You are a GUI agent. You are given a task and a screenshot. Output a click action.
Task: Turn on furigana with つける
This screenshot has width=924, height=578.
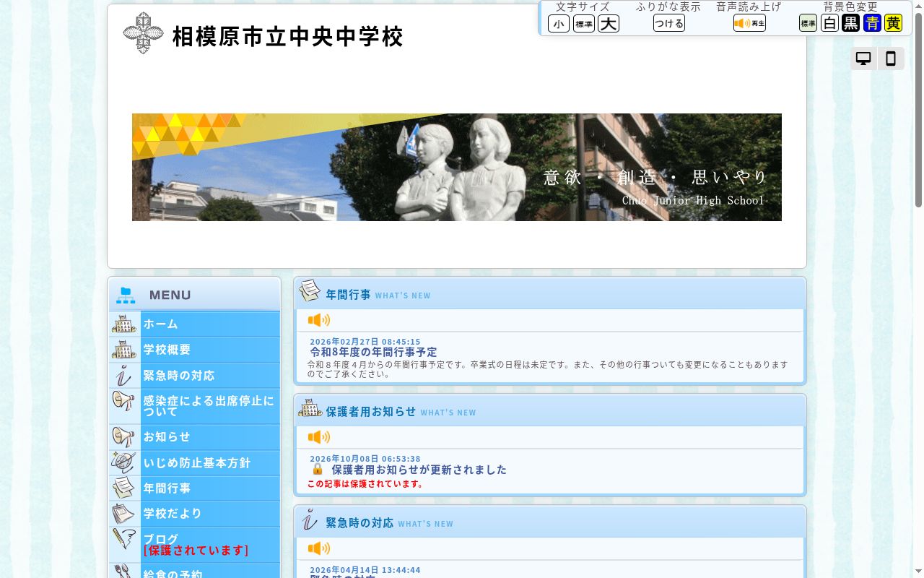pos(669,23)
